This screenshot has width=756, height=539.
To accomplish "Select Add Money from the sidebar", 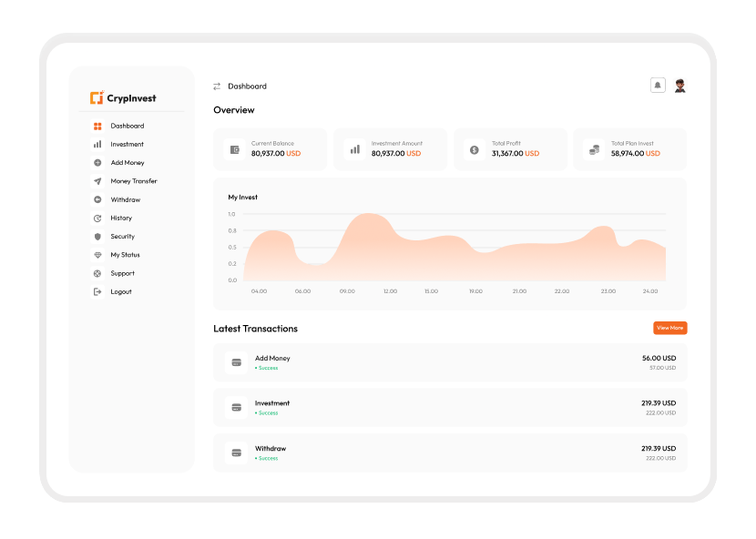I will 127,163.
